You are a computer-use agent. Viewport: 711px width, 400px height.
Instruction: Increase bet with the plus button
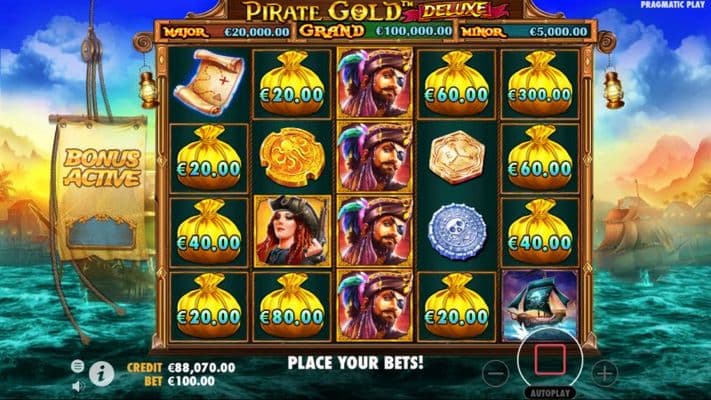[605, 374]
